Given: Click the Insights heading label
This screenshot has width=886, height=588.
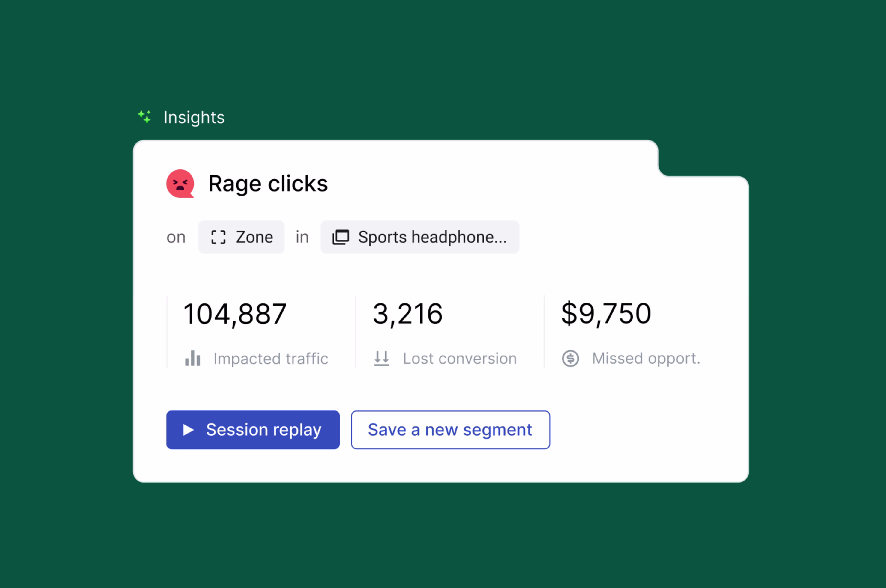Looking at the screenshot, I should point(194,117).
